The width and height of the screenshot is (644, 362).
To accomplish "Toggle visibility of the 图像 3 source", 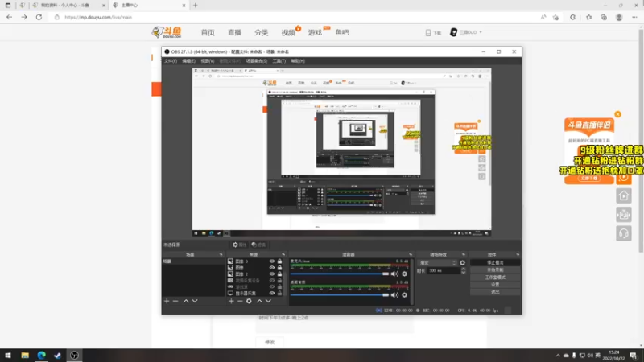I will tap(272, 261).
